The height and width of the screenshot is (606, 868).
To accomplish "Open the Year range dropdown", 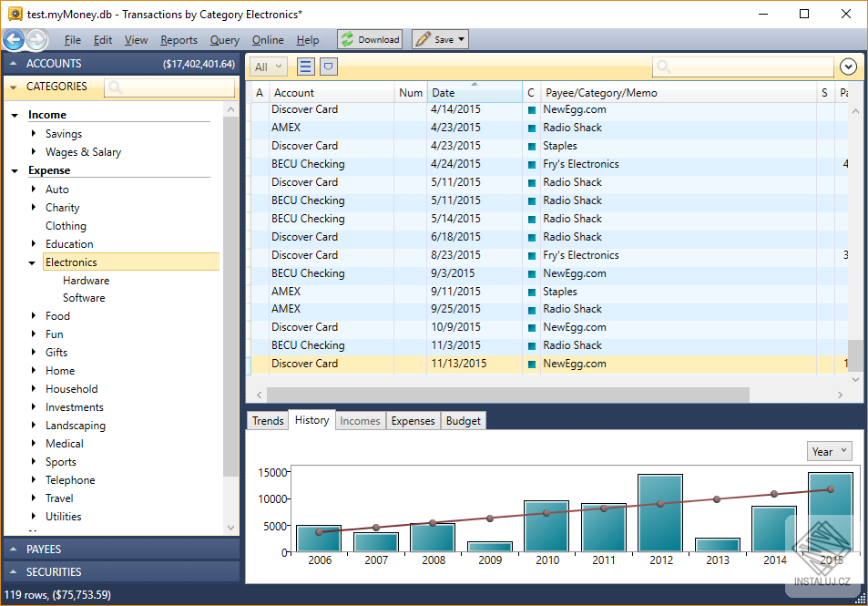I will [829, 451].
